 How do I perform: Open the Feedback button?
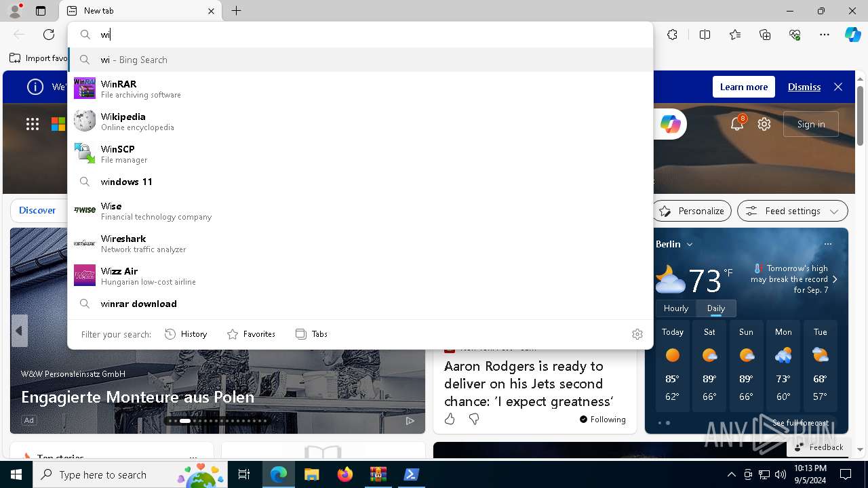[x=818, y=447]
